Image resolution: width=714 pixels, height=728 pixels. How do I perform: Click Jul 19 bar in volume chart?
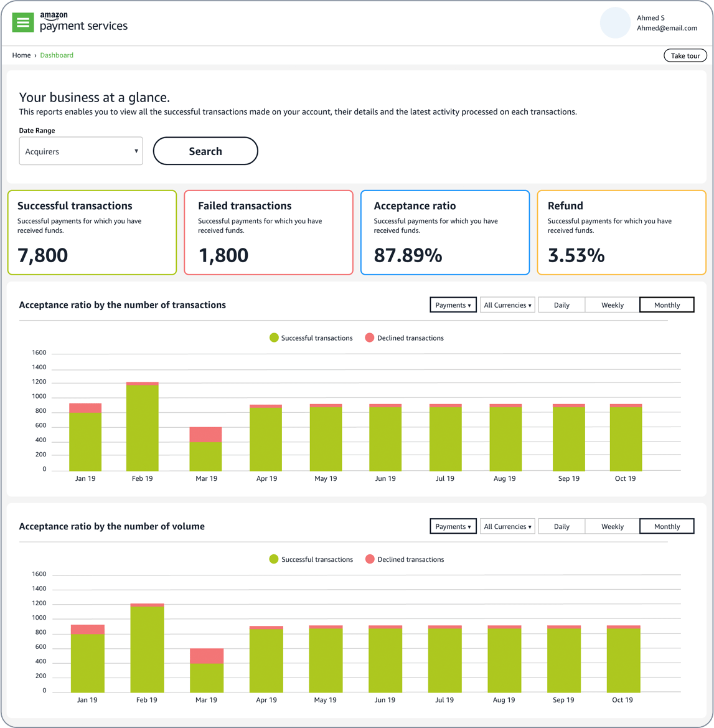(x=444, y=659)
